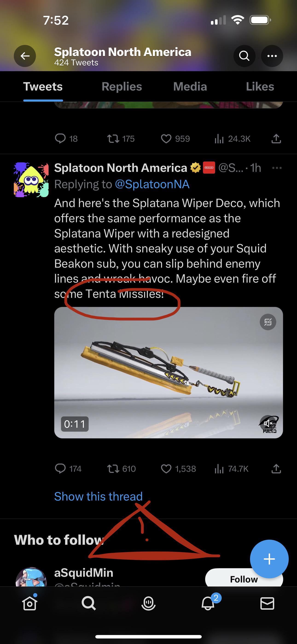Image resolution: width=297 pixels, height=644 pixels.
Task: Open profile search magnifier icon
Action: [x=244, y=56]
